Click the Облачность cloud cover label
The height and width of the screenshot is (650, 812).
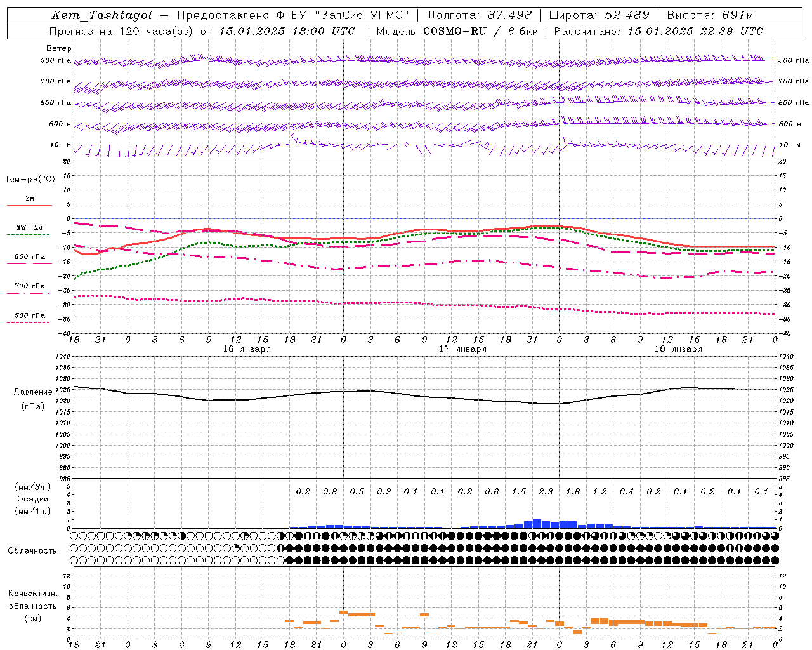click(32, 551)
